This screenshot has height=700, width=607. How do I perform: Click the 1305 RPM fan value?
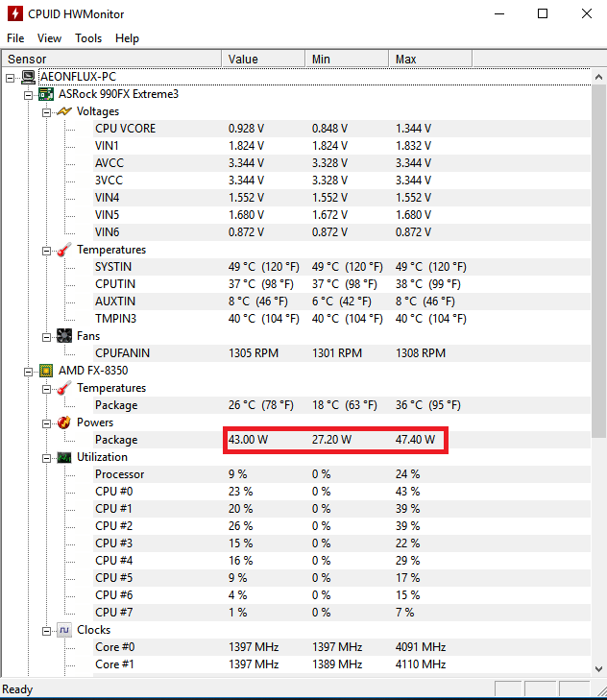click(x=254, y=353)
